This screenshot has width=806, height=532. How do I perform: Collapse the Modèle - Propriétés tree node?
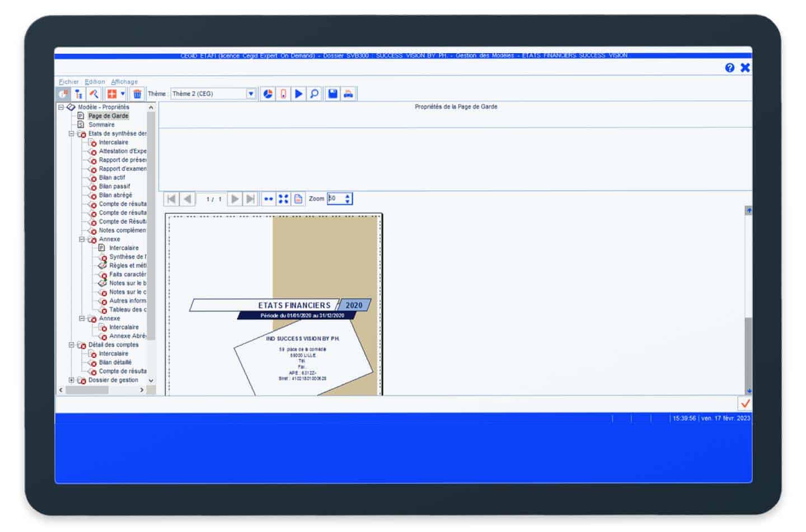61,107
